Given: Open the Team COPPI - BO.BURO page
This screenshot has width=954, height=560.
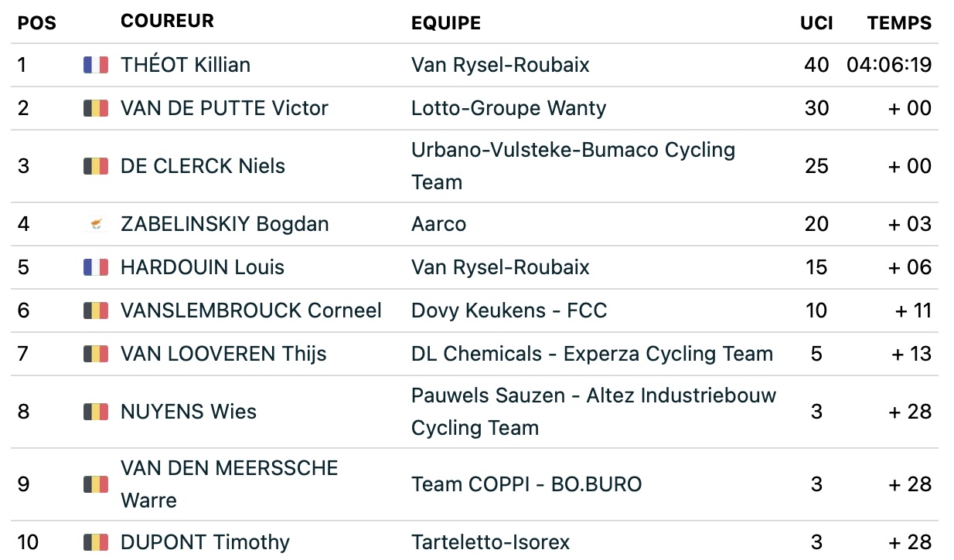Looking at the screenshot, I should [x=526, y=484].
